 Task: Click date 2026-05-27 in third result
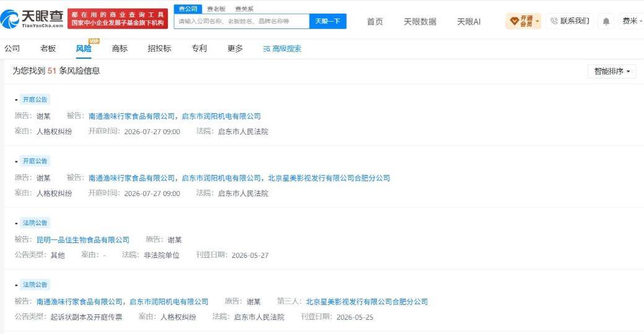250,255
